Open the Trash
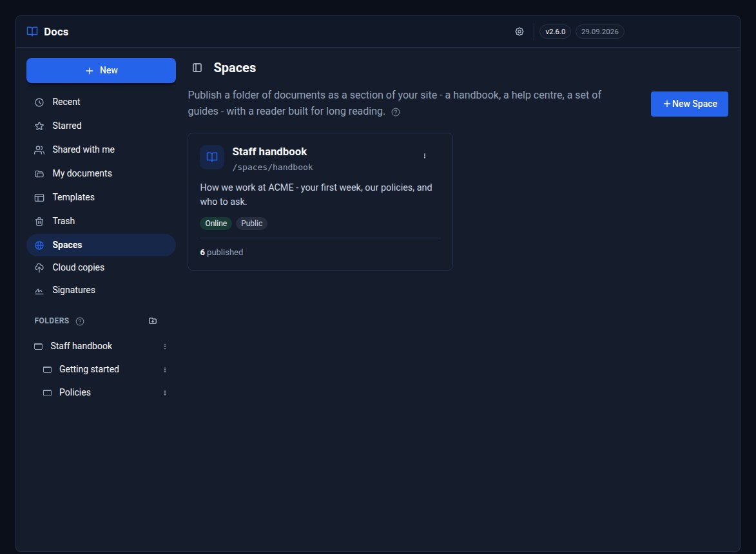The image size is (756, 554). [x=101, y=221]
